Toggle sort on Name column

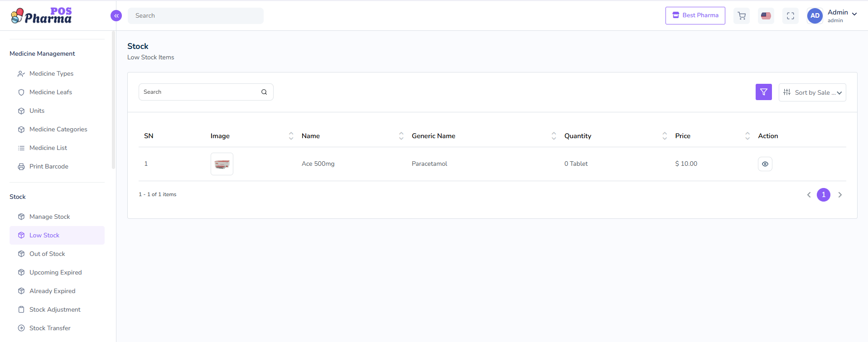click(401, 136)
